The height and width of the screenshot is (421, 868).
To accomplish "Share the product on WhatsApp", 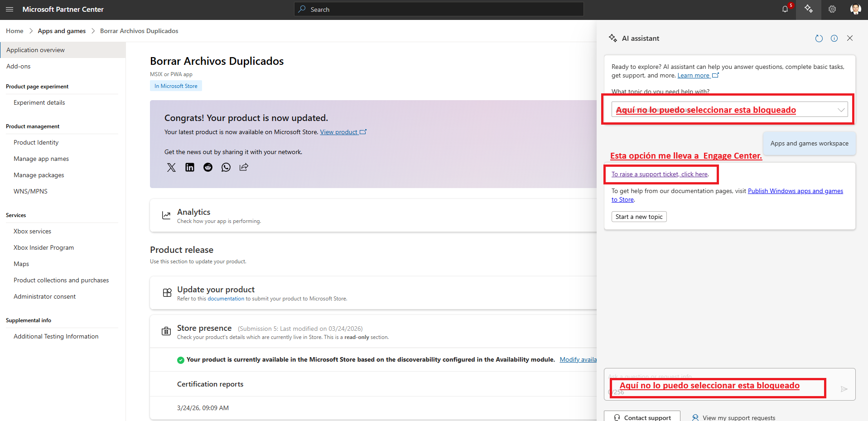I will pos(226,167).
